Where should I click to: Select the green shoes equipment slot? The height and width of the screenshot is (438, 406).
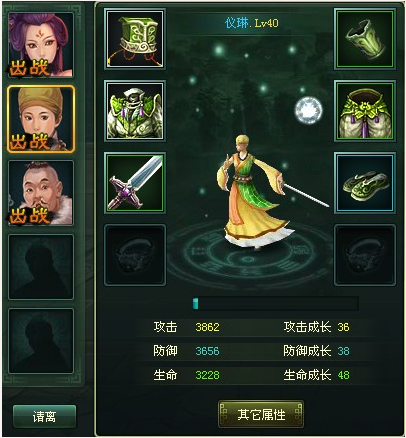coord(365,183)
